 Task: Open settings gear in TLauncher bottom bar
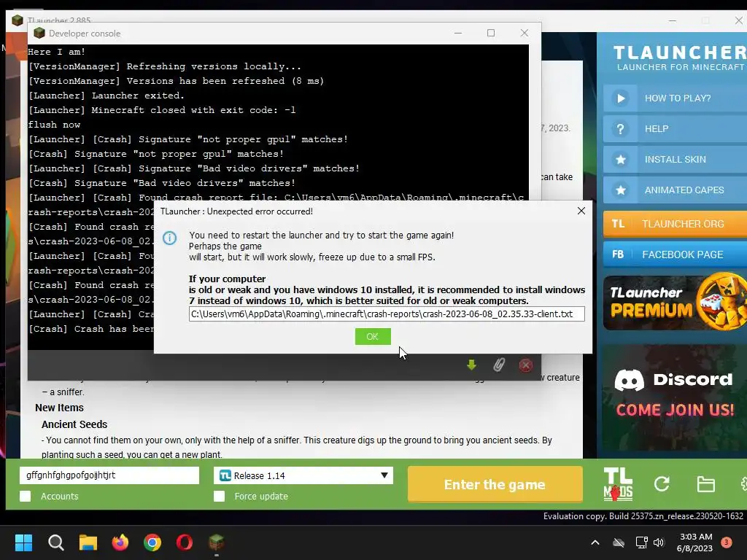[x=743, y=484]
